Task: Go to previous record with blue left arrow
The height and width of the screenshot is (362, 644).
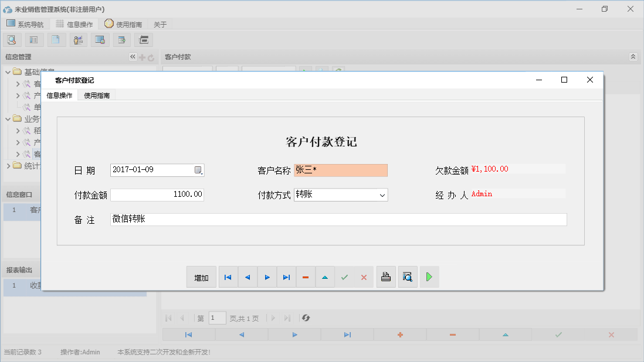Action: coord(247,276)
